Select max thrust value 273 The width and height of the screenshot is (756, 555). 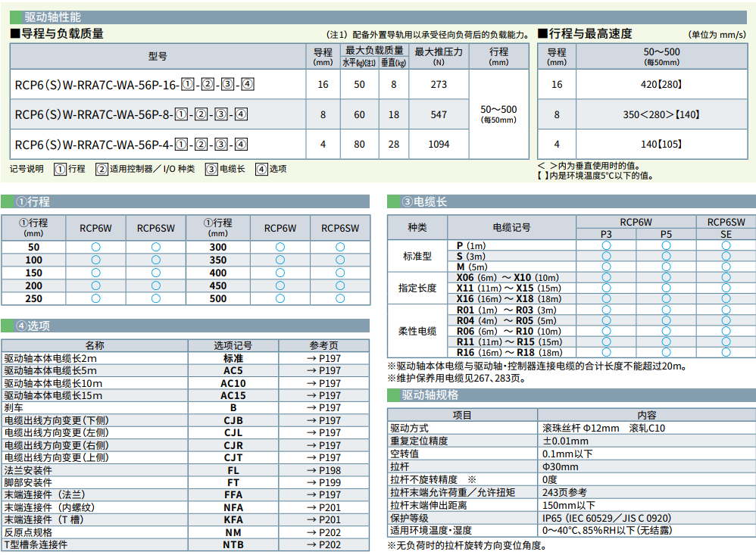[x=439, y=85]
